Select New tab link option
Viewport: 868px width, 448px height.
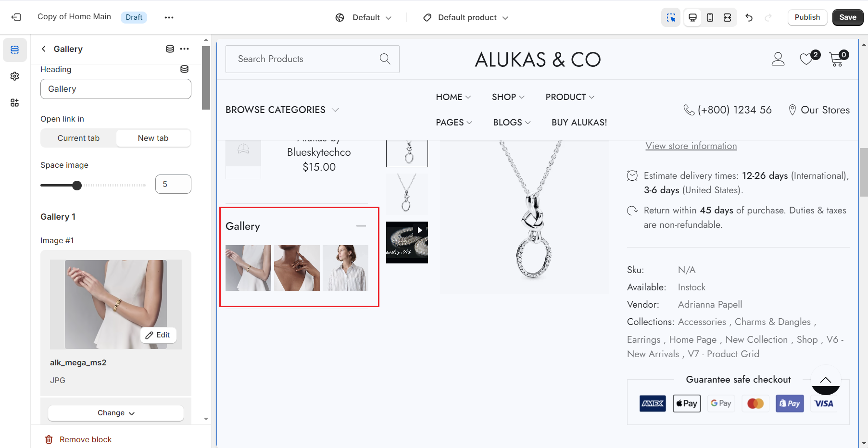[153, 138]
